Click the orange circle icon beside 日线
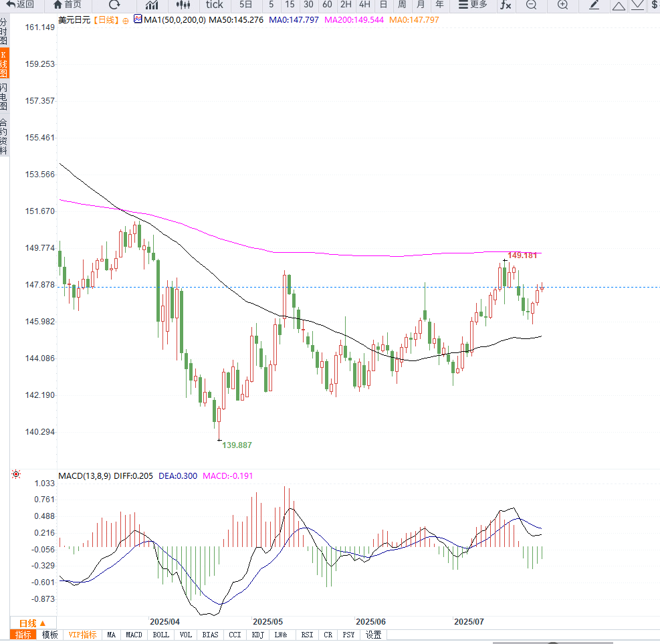Viewport: 660px width, 644px height. pos(126,21)
